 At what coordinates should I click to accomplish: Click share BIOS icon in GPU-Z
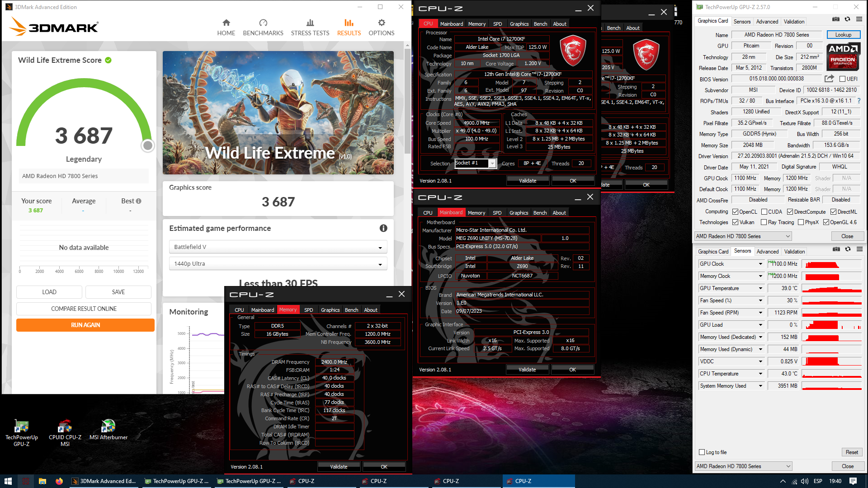(829, 79)
